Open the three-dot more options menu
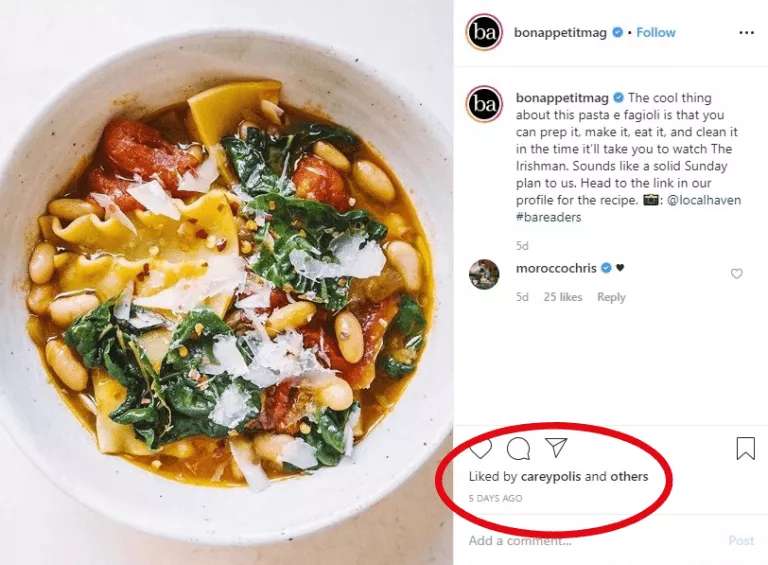This screenshot has width=768, height=565. click(746, 32)
